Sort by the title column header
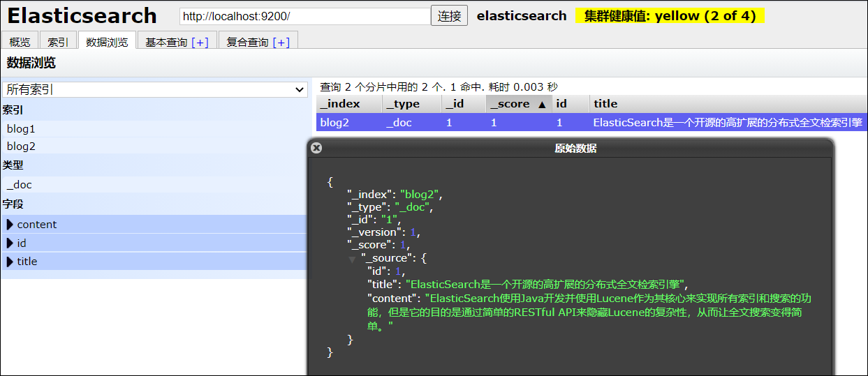This screenshot has width=868, height=376. click(728, 104)
